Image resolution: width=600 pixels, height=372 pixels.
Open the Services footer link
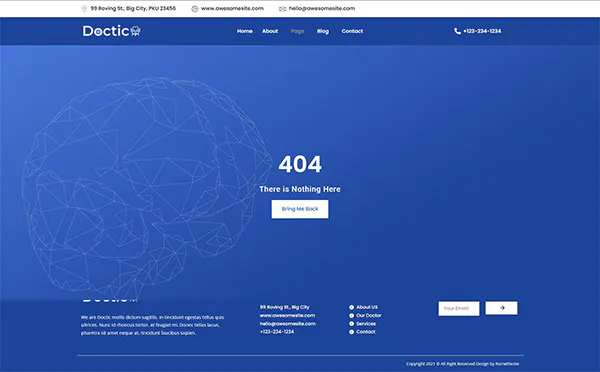tap(366, 324)
